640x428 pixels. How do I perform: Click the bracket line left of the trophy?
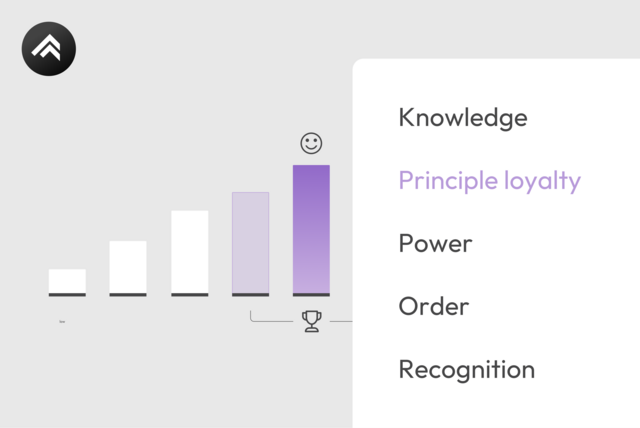pos(272,321)
